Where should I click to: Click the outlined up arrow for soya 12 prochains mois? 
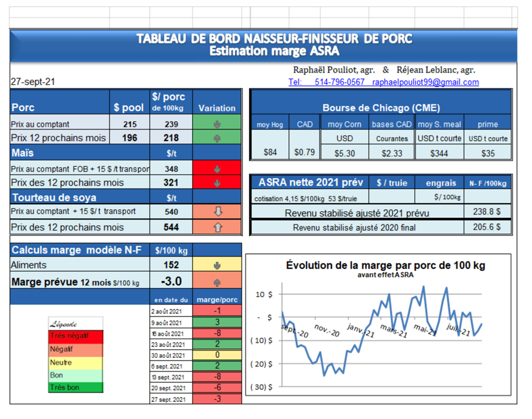[x=217, y=227]
